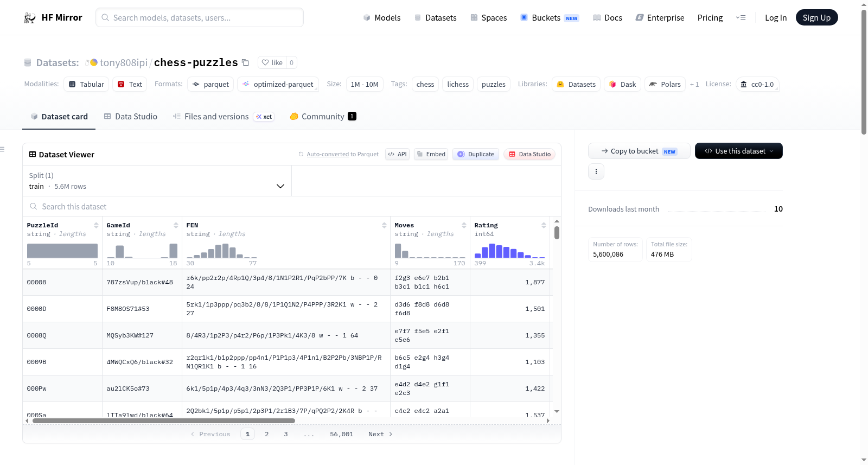This screenshot has width=868, height=465.
Task: Click the tony808ipi user avatar
Action: click(x=93, y=62)
